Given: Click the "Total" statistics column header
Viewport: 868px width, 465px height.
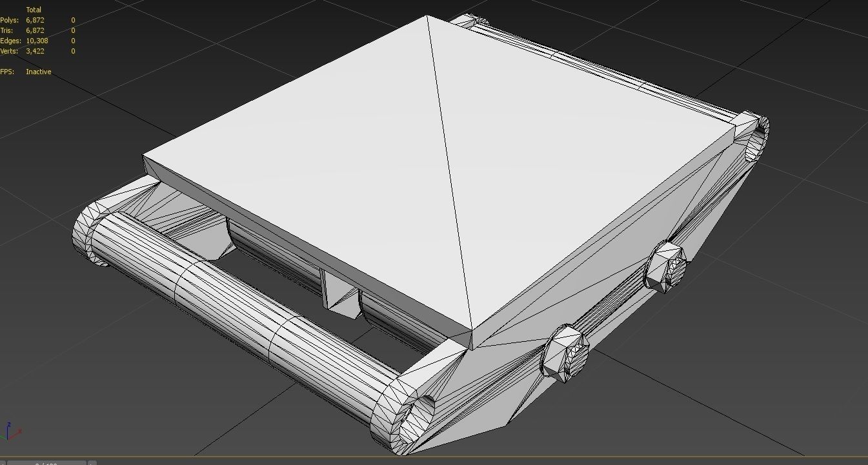Looking at the screenshot, I should pos(34,10).
